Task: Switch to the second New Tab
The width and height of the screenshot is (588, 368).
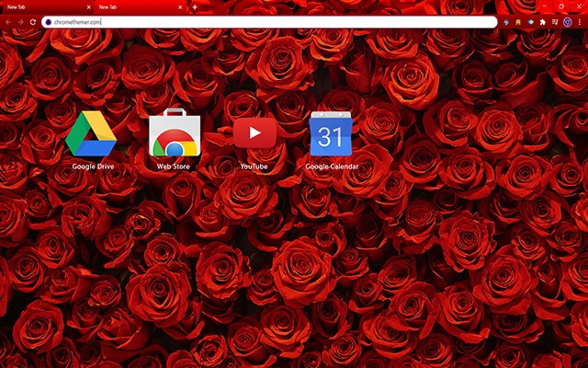Action: [140, 7]
